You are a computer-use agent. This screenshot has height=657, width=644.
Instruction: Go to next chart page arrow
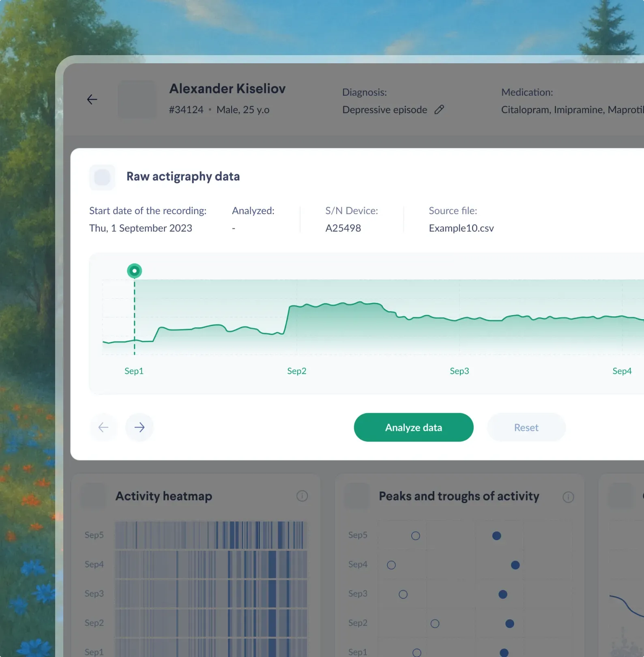[x=140, y=427]
